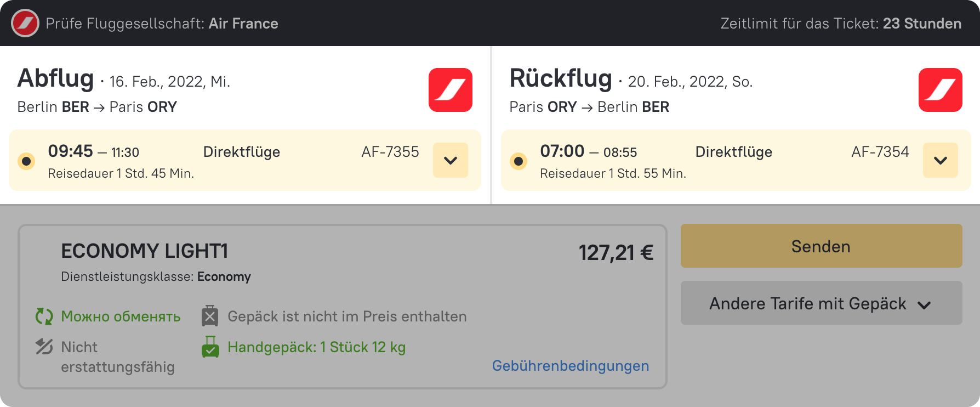The height and width of the screenshot is (407, 980).
Task: Expand details for flight AF-7355
Action: [450, 160]
